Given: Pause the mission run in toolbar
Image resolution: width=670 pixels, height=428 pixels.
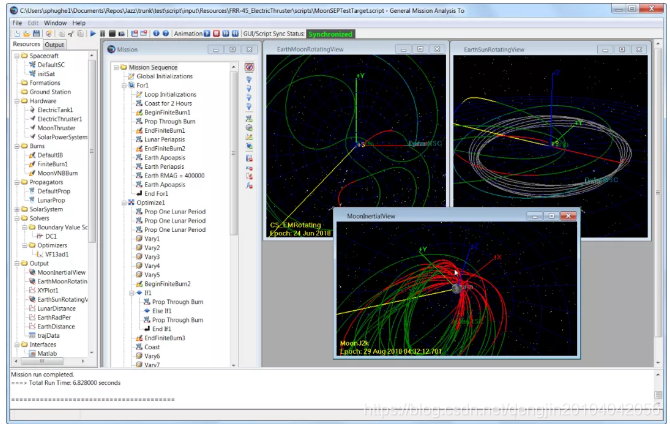Looking at the screenshot, I should [102, 33].
